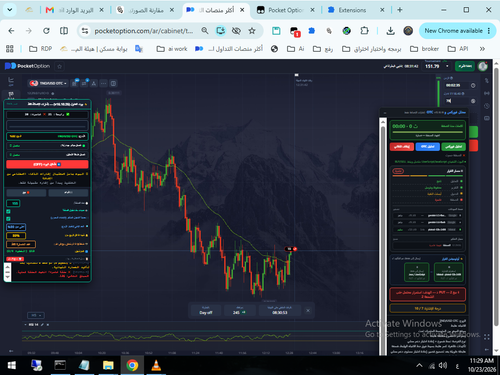Open trading sidebar's top chart icon
The width and height of the screenshot is (500, 375).
click(x=11, y=81)
